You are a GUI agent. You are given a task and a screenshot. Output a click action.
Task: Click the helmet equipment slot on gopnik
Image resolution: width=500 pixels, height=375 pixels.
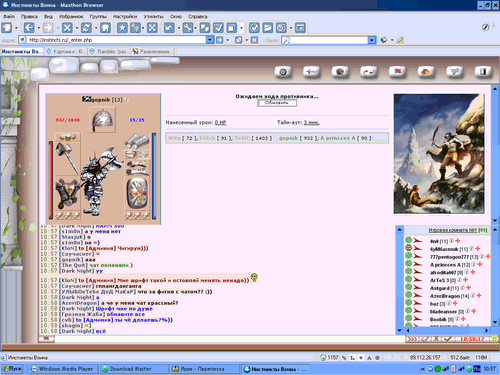[x=103, y=119]
